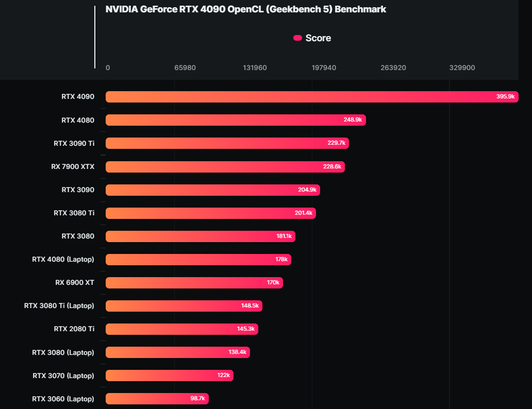Click the 197940 axis tick label

[x=324, y=68]
